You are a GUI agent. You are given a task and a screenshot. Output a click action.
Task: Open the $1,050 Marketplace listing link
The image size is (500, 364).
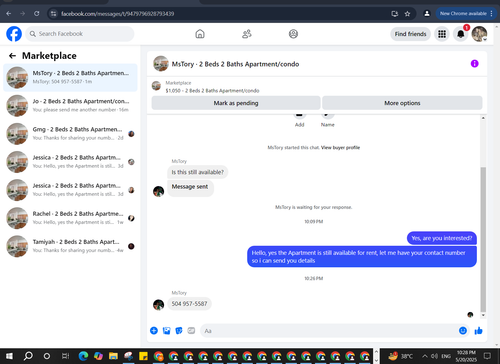[212, 91]
